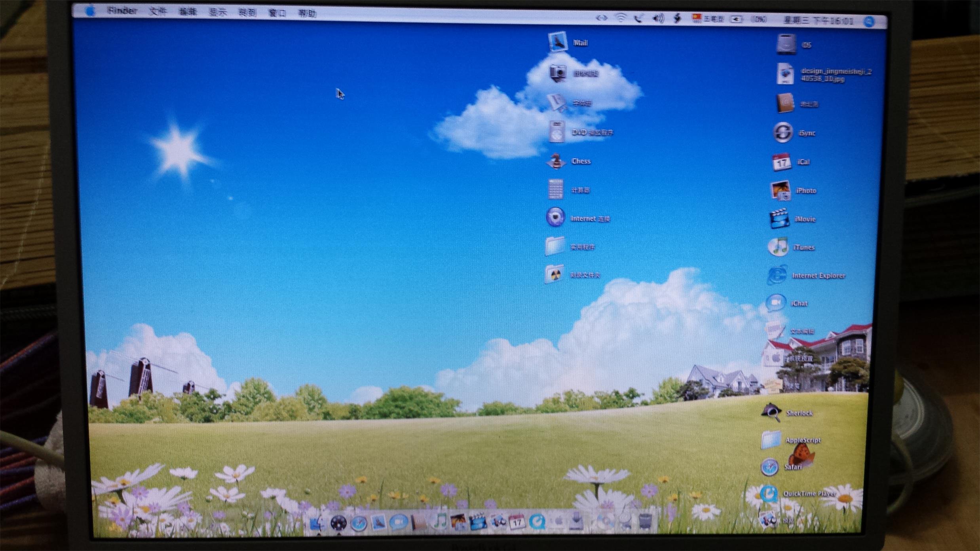This screenshot has height=551, width=980.
Task: Open the 计算器 (Calculator) desktop icon
Action: [556, 189]
